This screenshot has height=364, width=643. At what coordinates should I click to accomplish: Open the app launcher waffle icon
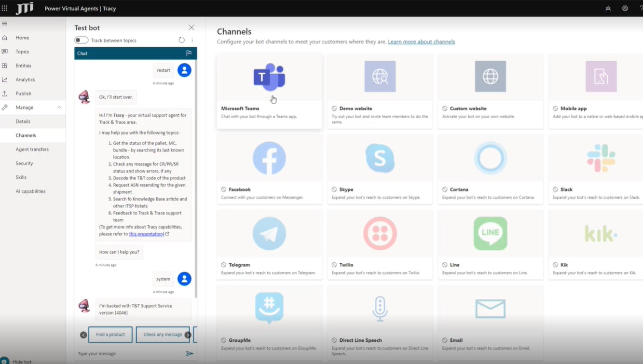tap(4, 8)
